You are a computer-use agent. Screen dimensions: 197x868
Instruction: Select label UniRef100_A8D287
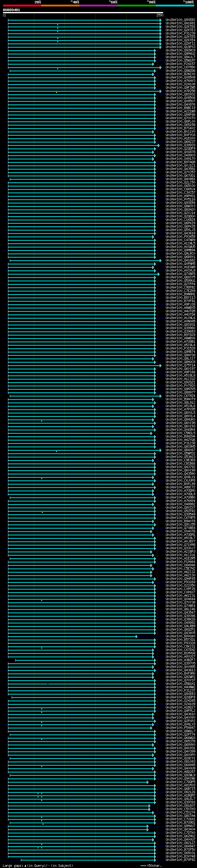tap(180, 772)
